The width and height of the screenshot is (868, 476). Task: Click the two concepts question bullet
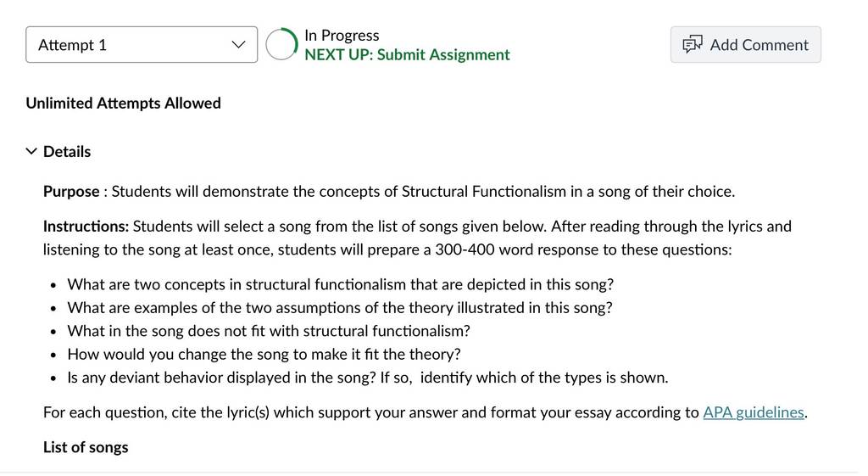341,284
